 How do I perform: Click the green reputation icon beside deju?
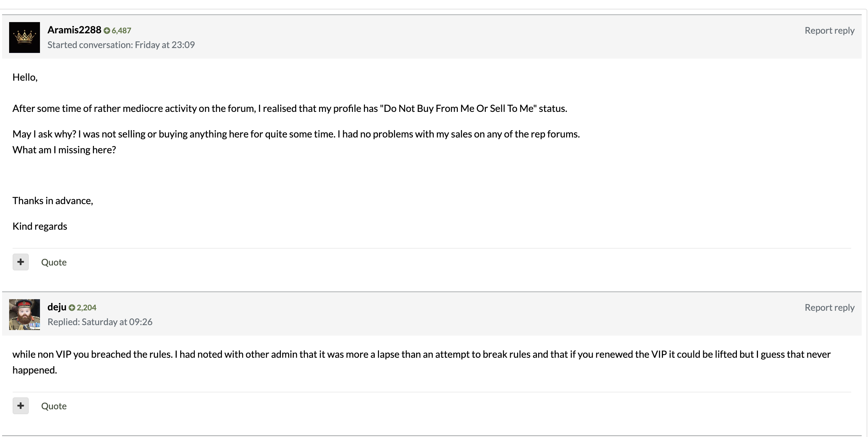pos(72,308)
